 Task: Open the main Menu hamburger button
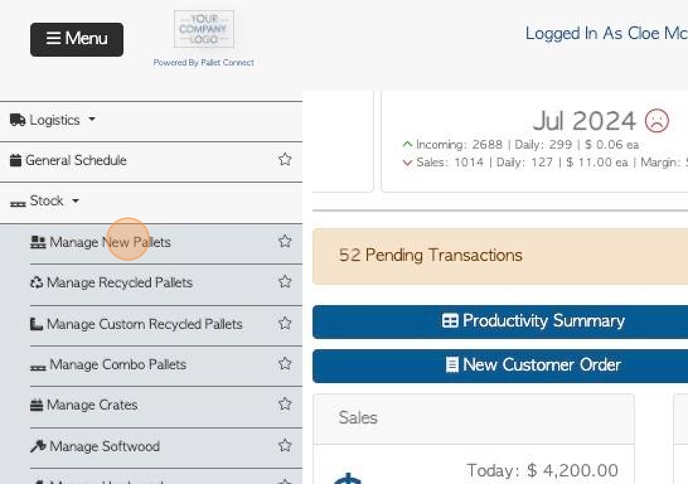tap(77, 39)
